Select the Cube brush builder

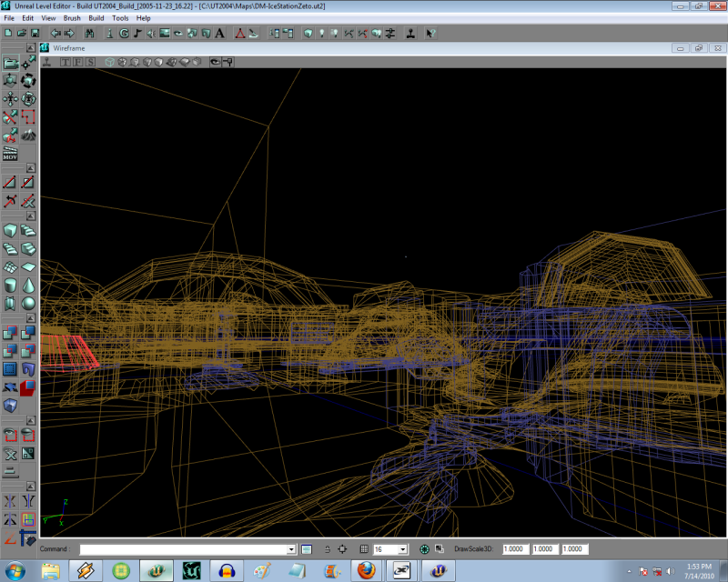tap(10, 231)
